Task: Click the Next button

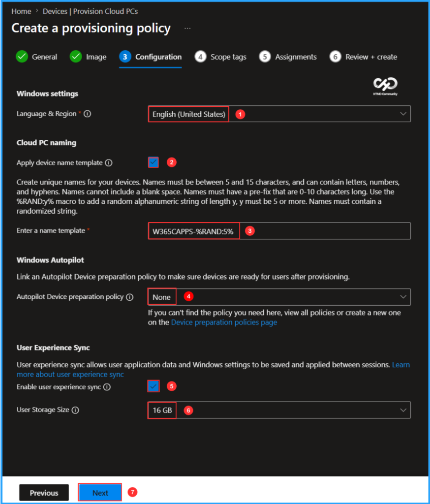Action: coord(100,493)
